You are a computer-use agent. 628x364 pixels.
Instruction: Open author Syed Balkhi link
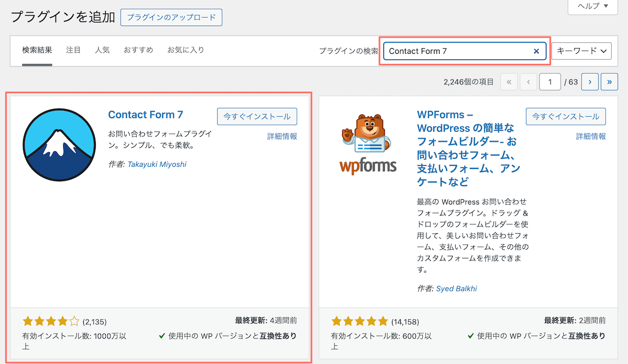(x=456, y=289)
